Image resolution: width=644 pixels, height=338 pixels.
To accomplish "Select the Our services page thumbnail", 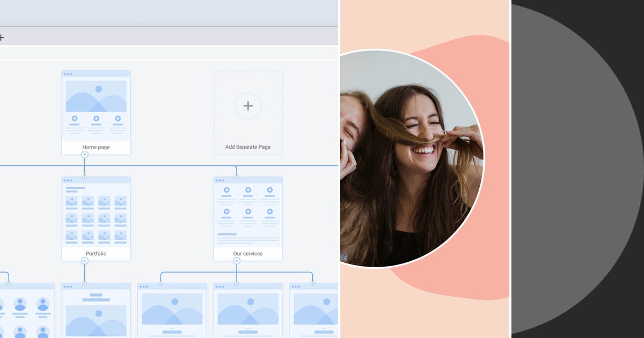I will (x=247, y=215).
